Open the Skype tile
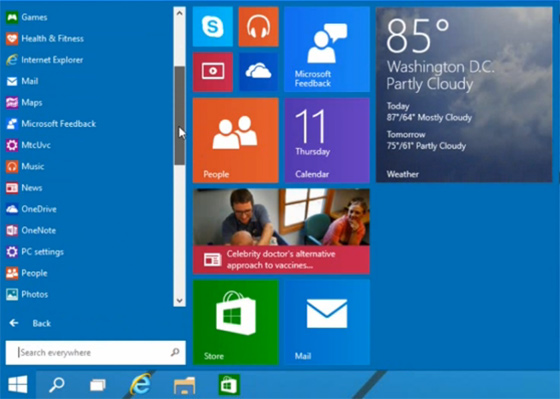The image size is (560, 399). click(213, 27)
